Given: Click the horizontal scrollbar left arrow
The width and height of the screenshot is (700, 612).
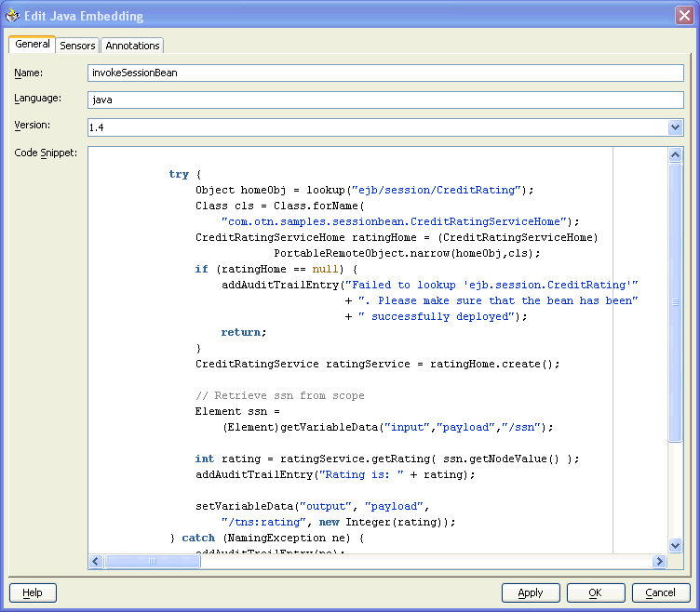Looking at the screenshot, I should pyautogui.click(x=96, y=561).
